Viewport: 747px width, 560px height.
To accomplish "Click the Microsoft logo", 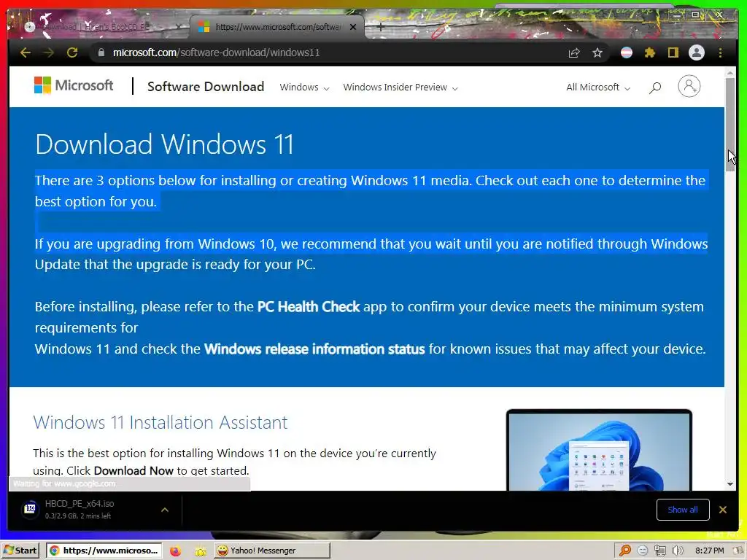I will point(74,86).
